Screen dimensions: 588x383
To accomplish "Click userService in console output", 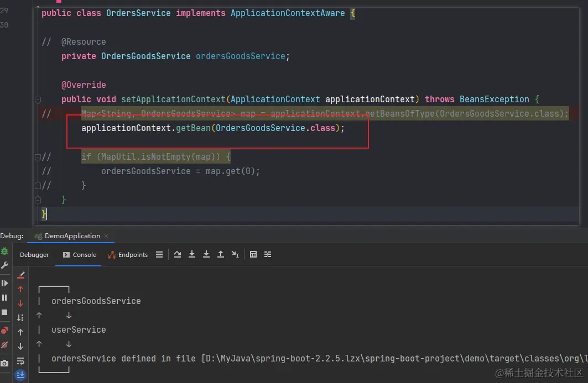I will tap(79, 330).
